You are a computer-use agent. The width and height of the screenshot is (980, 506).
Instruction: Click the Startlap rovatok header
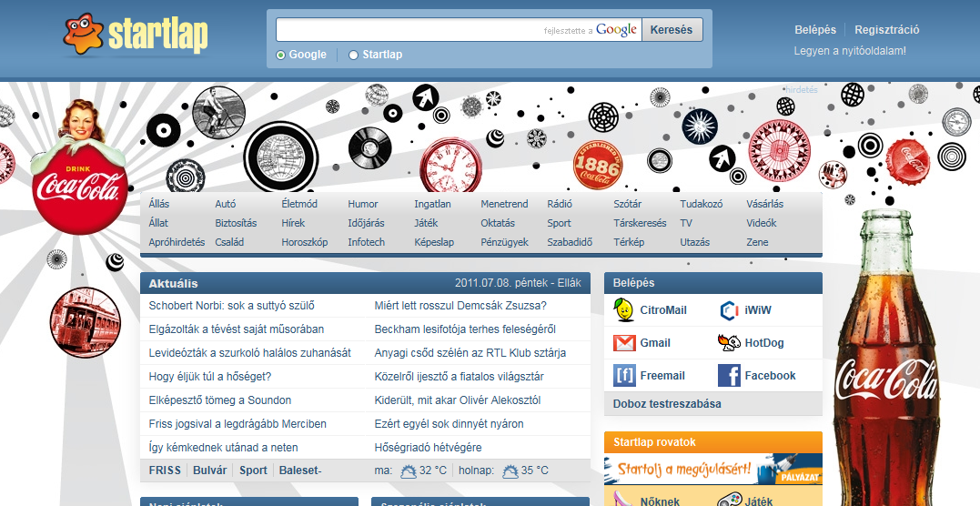[713, 442]
